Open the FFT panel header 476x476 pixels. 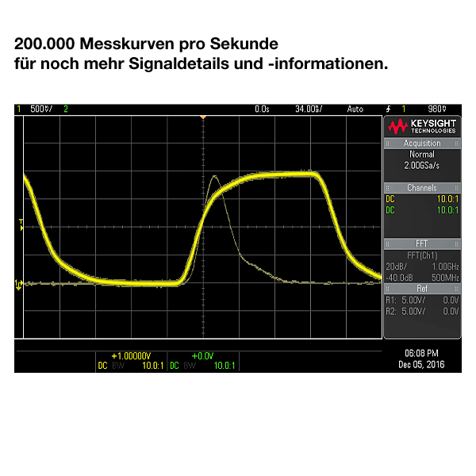click(x=422, y=244)
